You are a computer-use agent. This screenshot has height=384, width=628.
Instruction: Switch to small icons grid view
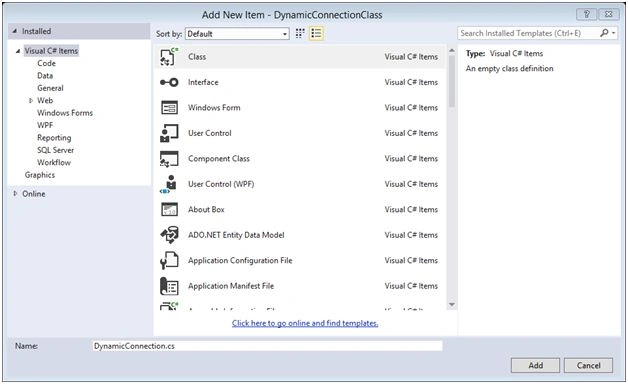pyautogui.click(x=300, y=33)
